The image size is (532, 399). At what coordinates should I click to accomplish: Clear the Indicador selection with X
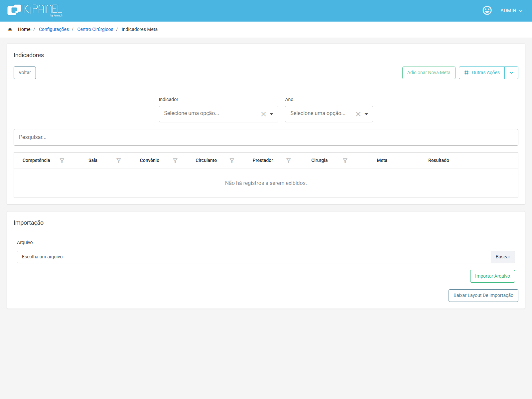tap(263, 114)
